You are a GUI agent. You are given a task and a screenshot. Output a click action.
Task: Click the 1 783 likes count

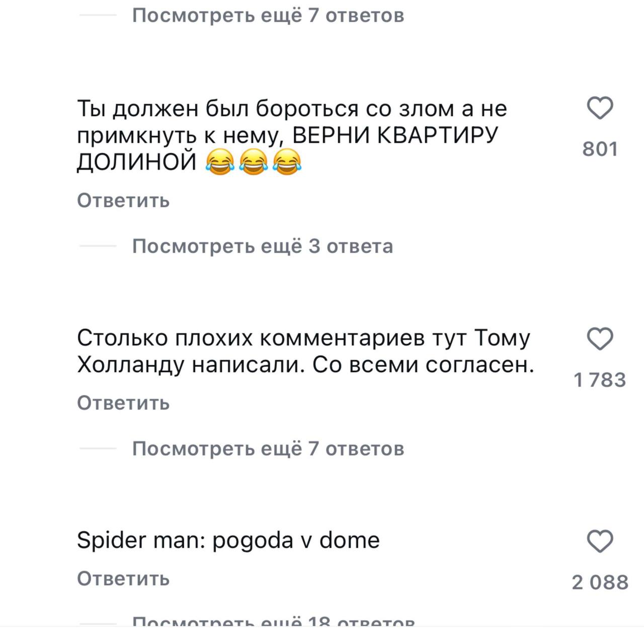point(600,380)
